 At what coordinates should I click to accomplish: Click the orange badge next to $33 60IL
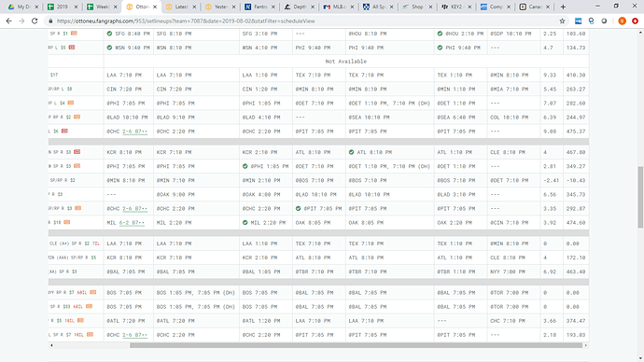[89, 306]
